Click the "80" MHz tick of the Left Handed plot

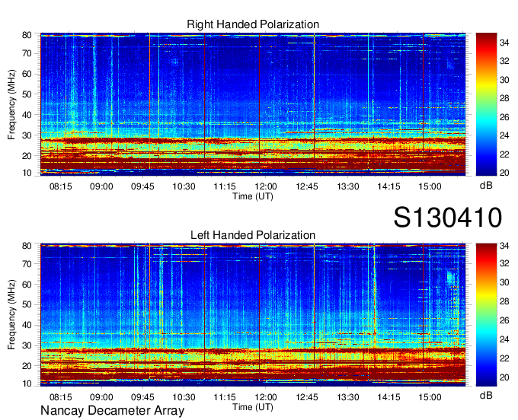27,246
